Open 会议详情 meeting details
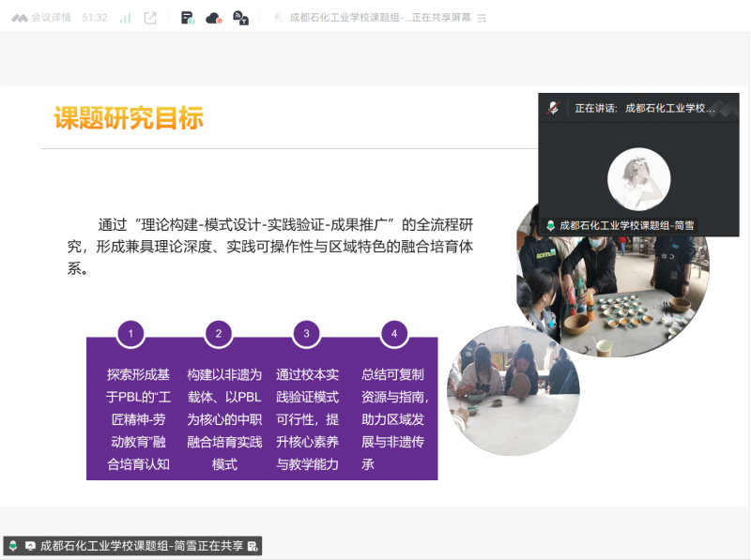Viewport: 751px width, 560px height. pyautogui.click(x=41, y=18)
